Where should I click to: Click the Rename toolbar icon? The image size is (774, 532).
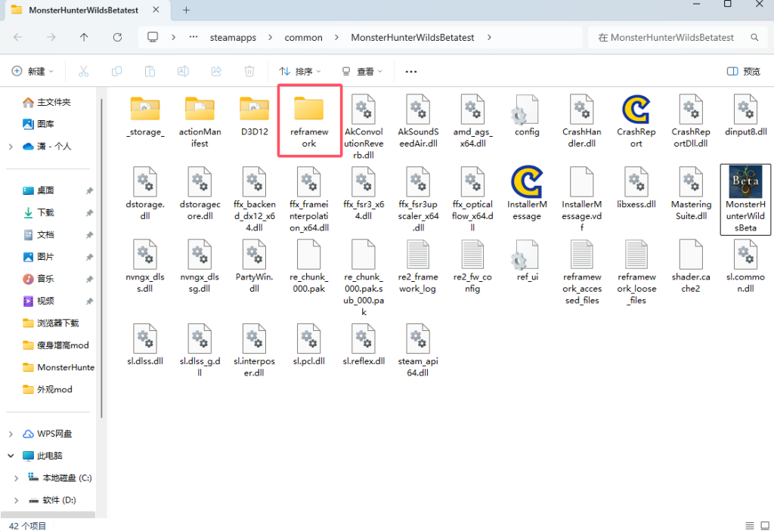click(x=183, y=72)
